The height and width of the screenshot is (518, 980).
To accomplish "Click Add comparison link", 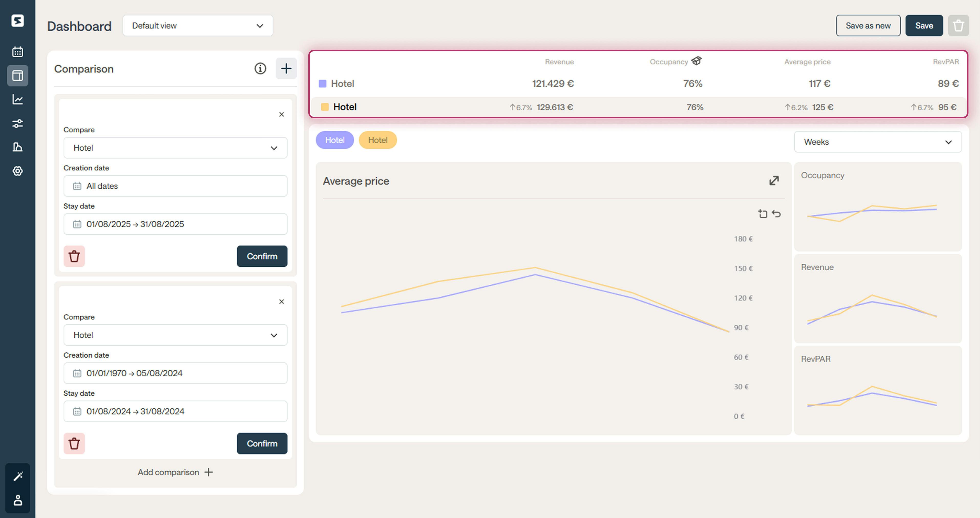I will point(175,472).
